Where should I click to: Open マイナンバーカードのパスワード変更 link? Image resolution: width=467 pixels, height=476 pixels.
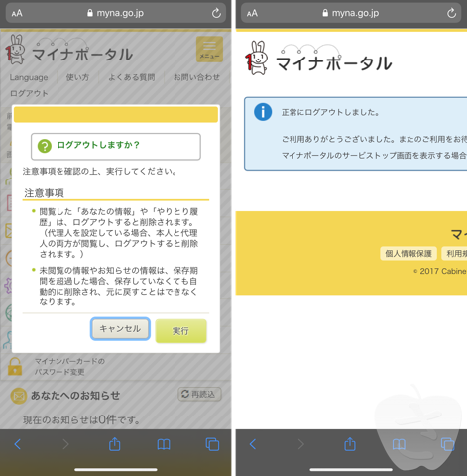[x=69, y=367]
